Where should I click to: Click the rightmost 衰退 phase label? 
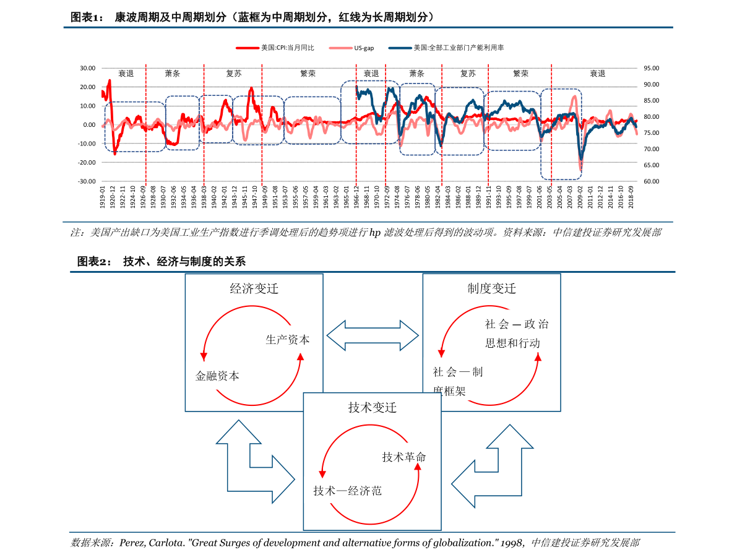[597, 73]
